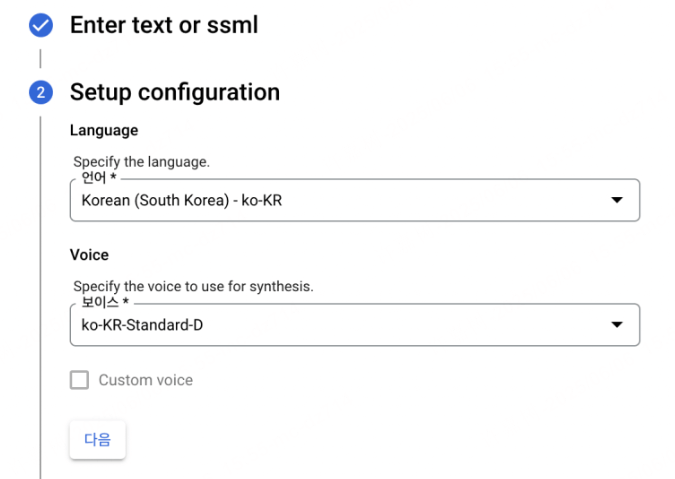675x479 pixels.
Task: Click the step 2 number circle
Action: pos(41,92)
